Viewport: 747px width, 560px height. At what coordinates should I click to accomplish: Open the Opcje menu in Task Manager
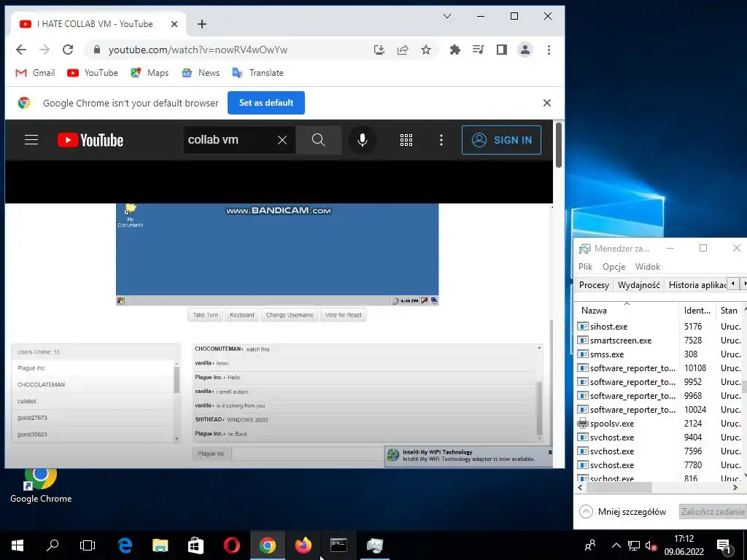(x=614, y=267)
